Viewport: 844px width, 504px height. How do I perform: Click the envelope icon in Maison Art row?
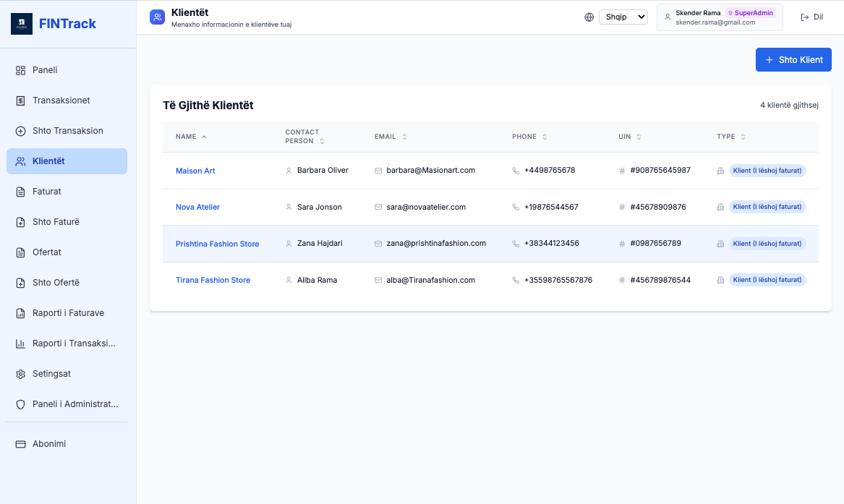[x=378, y=171]
